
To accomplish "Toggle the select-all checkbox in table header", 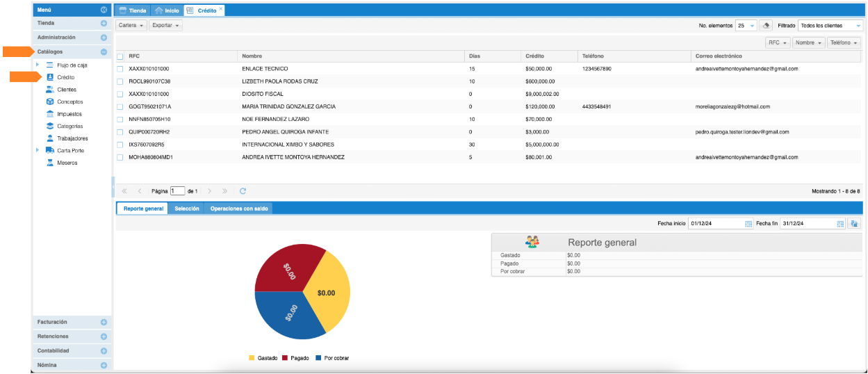I will point(120,56).
